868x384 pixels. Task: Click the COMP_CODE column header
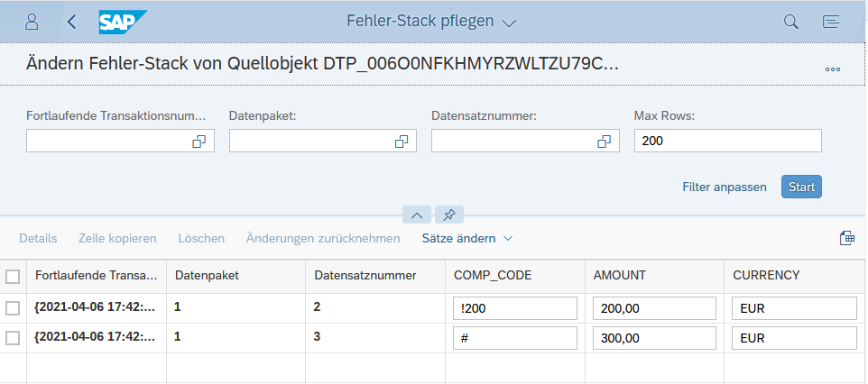click(x=515, y=276)
